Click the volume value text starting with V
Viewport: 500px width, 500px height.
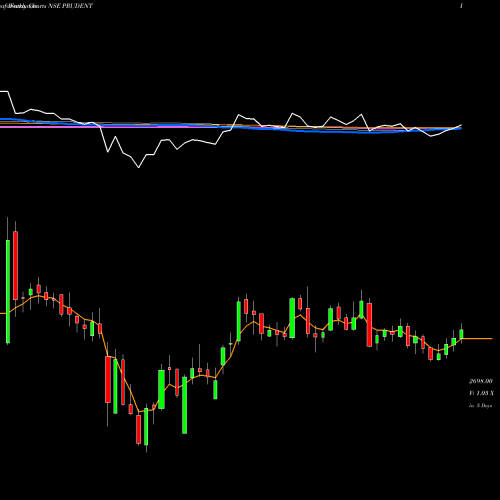pyautogui.click(x=481, y=393)
